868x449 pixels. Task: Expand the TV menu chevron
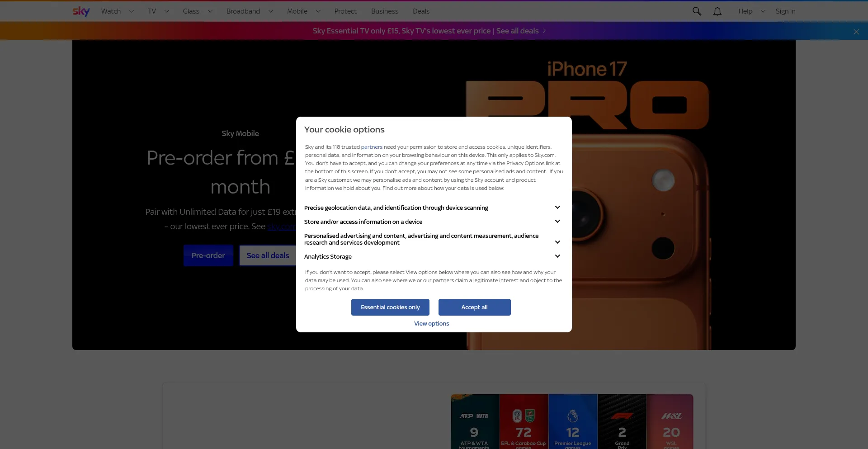(x=167, y=11)
